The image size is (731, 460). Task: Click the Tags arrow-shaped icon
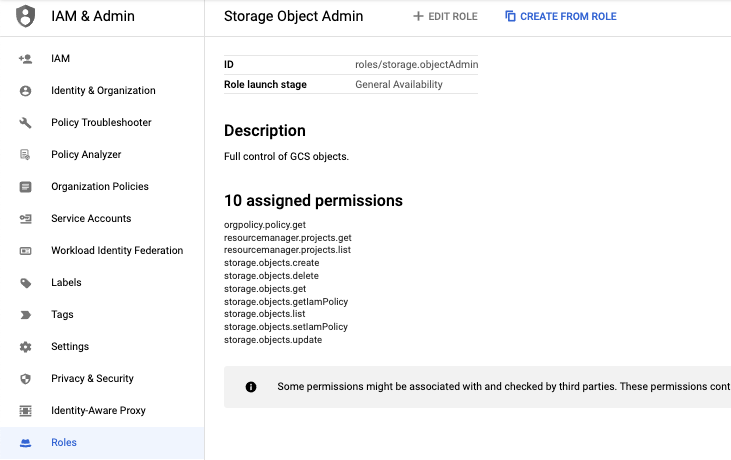pos(26,315)
